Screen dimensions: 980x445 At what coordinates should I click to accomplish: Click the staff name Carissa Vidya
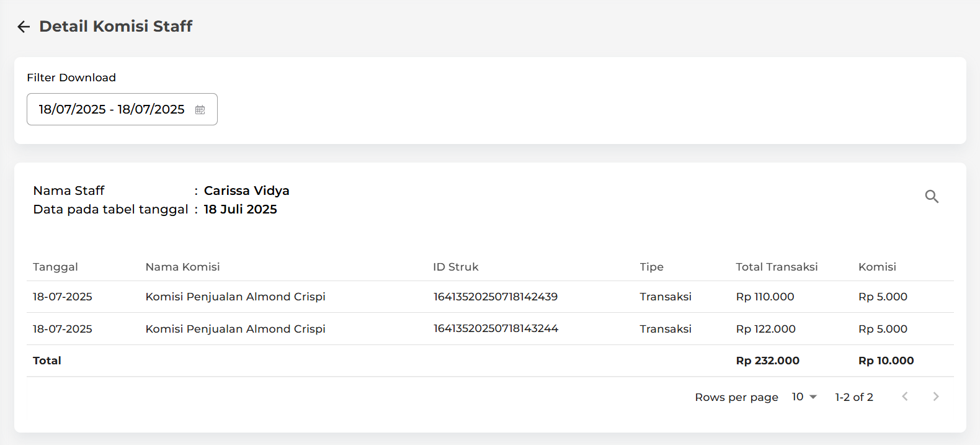[x=247, y=191]
